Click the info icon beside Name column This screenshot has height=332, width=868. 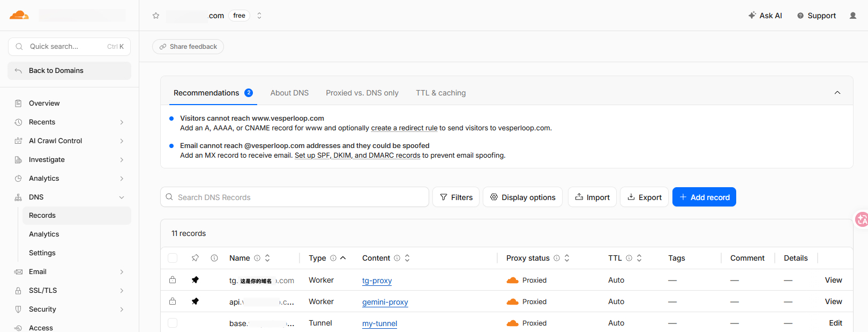pos(257,258)
